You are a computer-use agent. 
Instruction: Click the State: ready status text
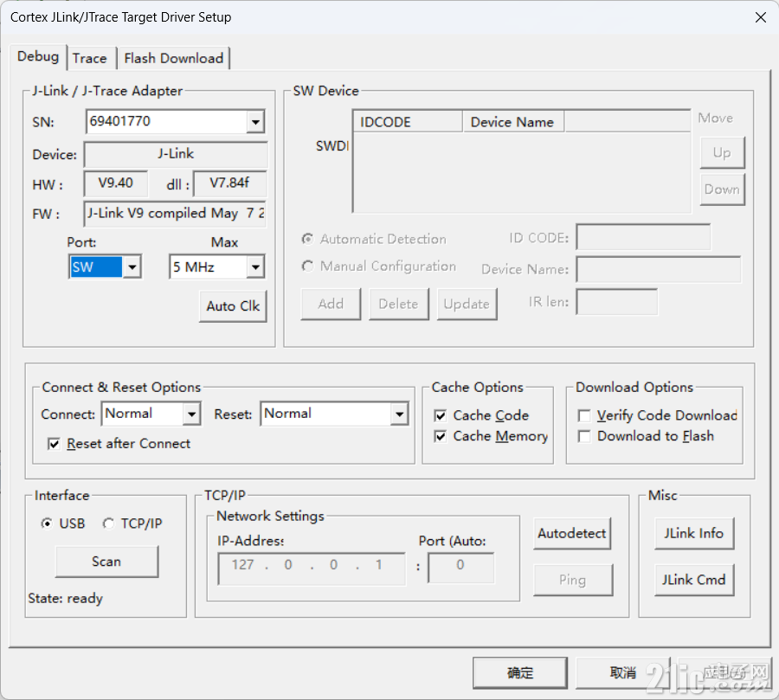66,599
